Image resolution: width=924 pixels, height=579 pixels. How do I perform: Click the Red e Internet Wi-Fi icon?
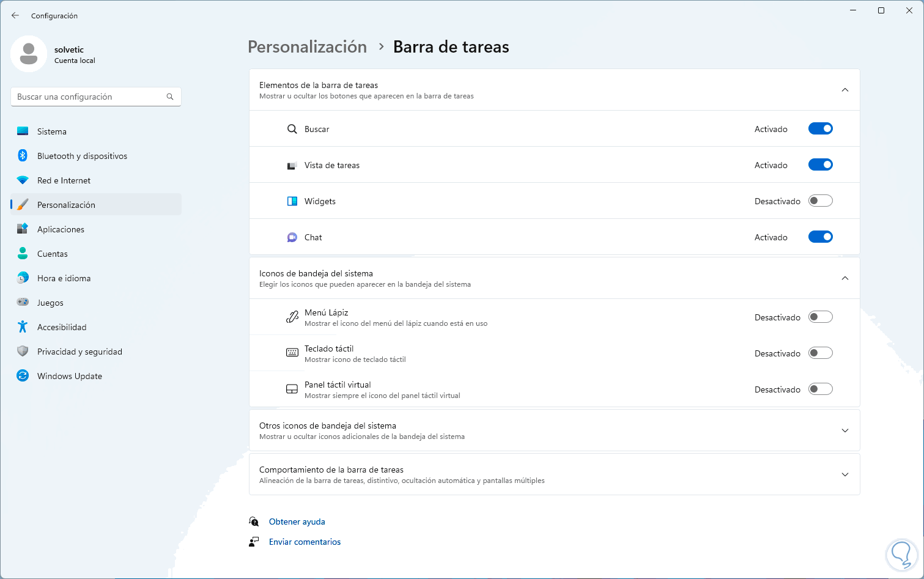[x=23, y=180]
